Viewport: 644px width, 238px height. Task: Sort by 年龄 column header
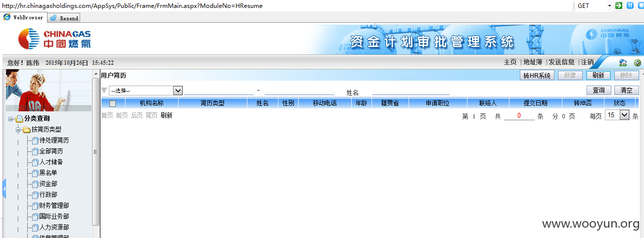(361, 103)
